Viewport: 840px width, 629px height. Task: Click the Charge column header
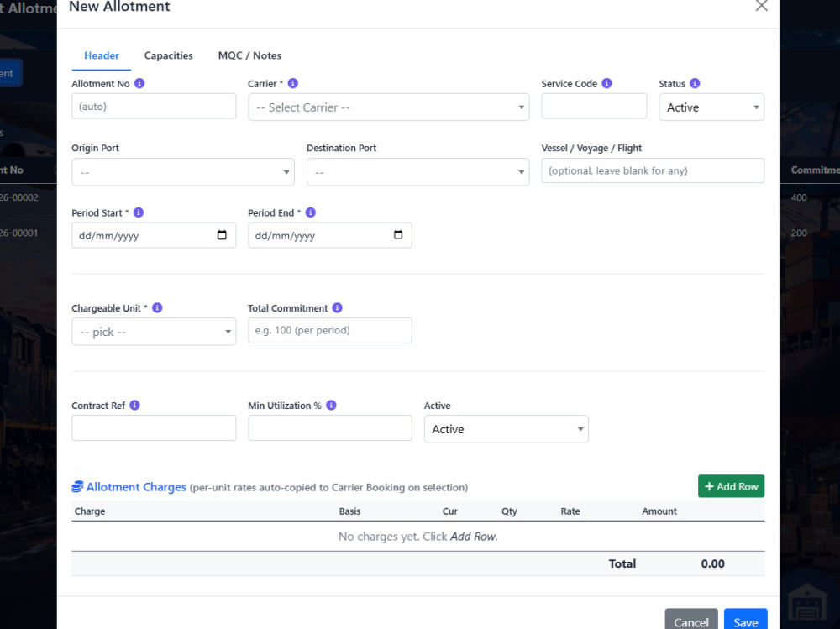pyautogui.click(x=90, y=511)
